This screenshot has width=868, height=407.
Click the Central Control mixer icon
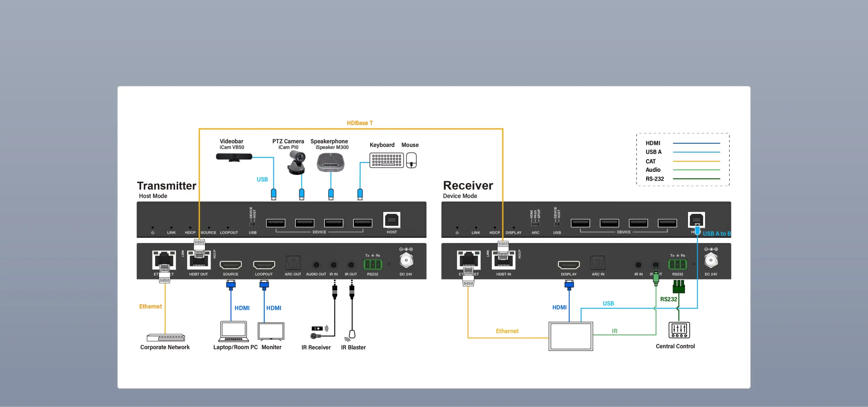pos(679,330)
